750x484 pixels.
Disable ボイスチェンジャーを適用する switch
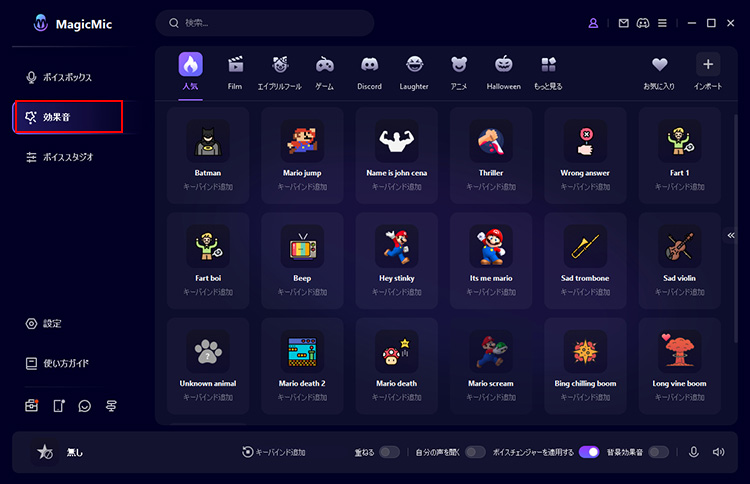click(x=589, y=452)
